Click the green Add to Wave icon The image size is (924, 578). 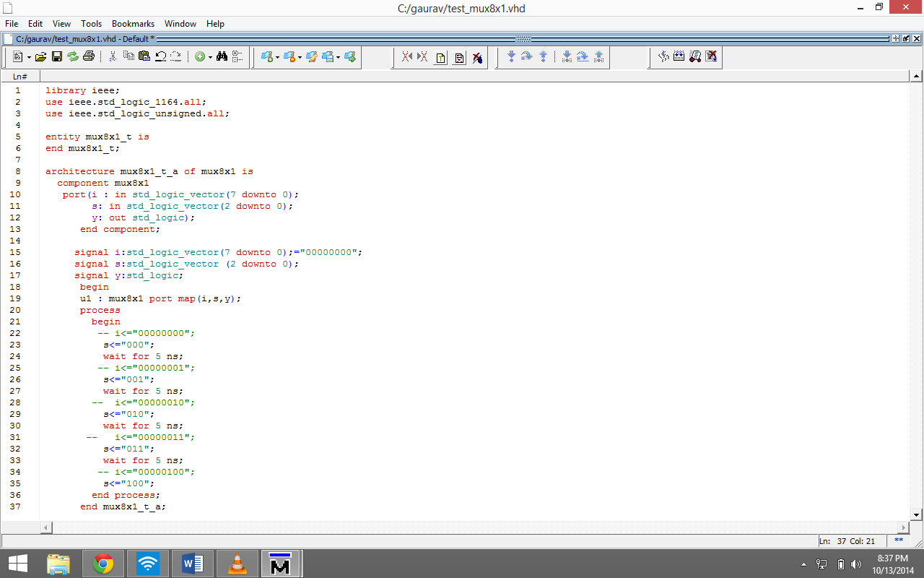[200, 56]
